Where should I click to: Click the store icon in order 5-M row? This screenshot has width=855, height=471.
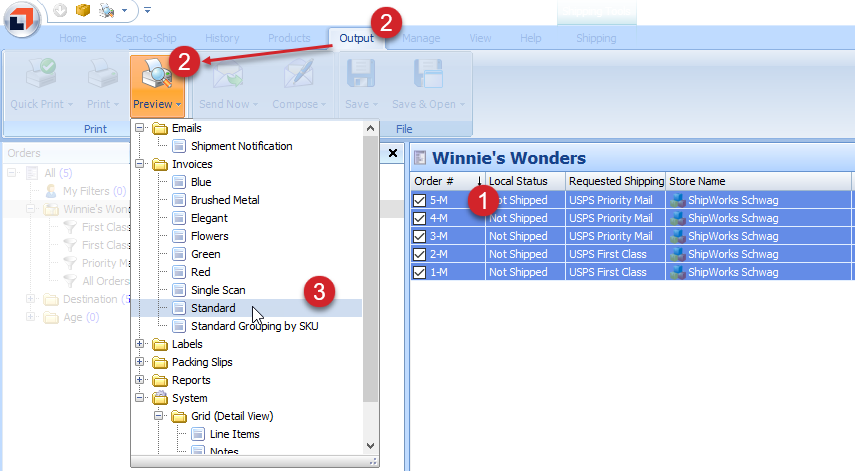pyautogui.click(x=678, y=200)
